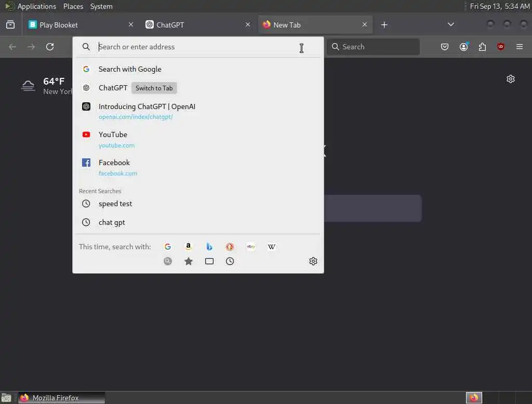Open the Firefox hamburger menu
The width and height of the screenshot is (532, 404).
pos(520,47)
